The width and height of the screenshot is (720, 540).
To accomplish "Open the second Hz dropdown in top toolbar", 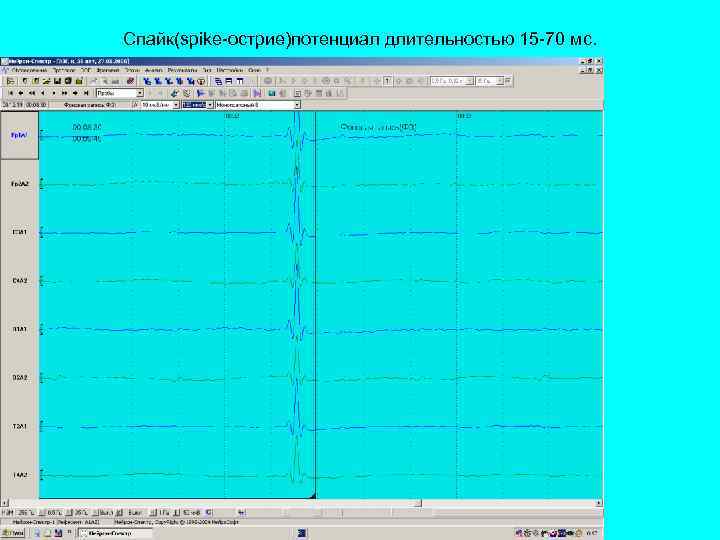I will coord(501,81).
